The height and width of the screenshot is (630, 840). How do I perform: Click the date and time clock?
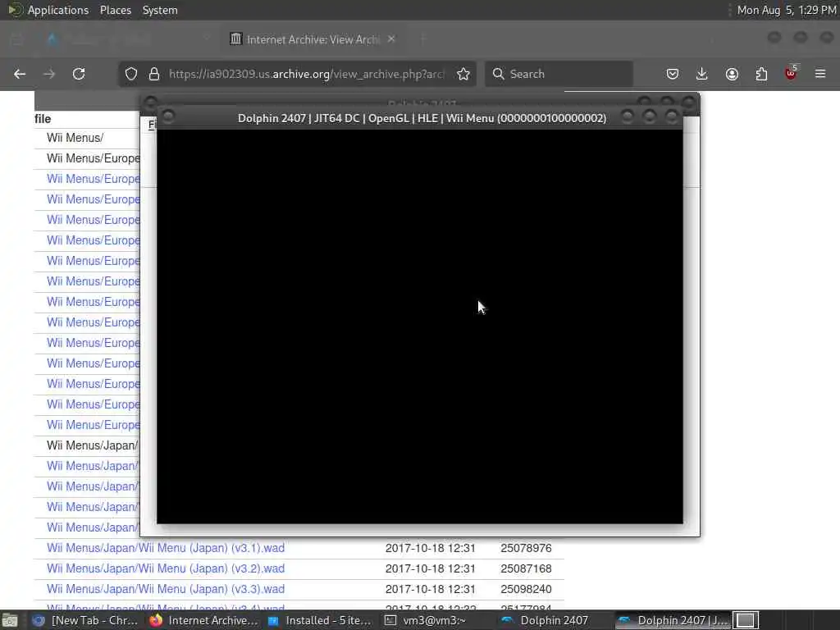[x=787, y=10]
